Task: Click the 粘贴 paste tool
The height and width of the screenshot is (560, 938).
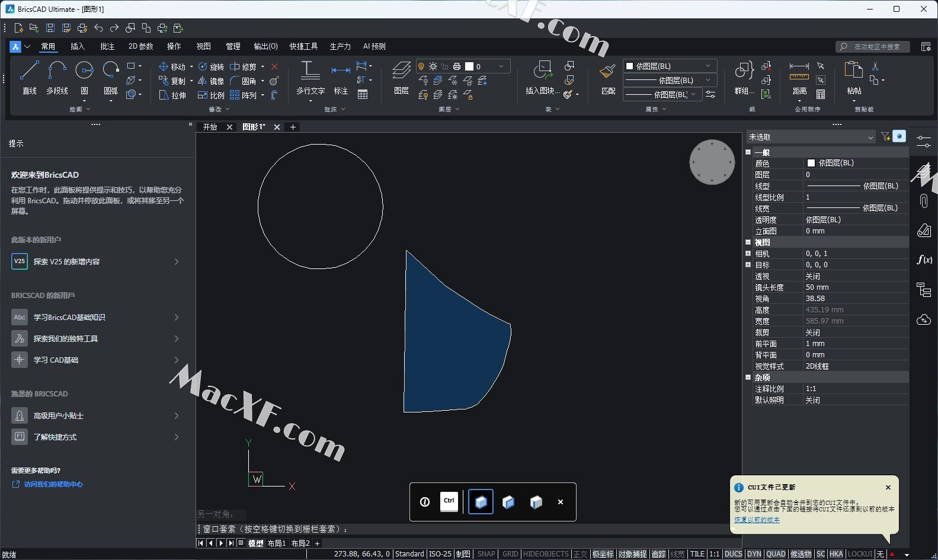Action: 854,77
